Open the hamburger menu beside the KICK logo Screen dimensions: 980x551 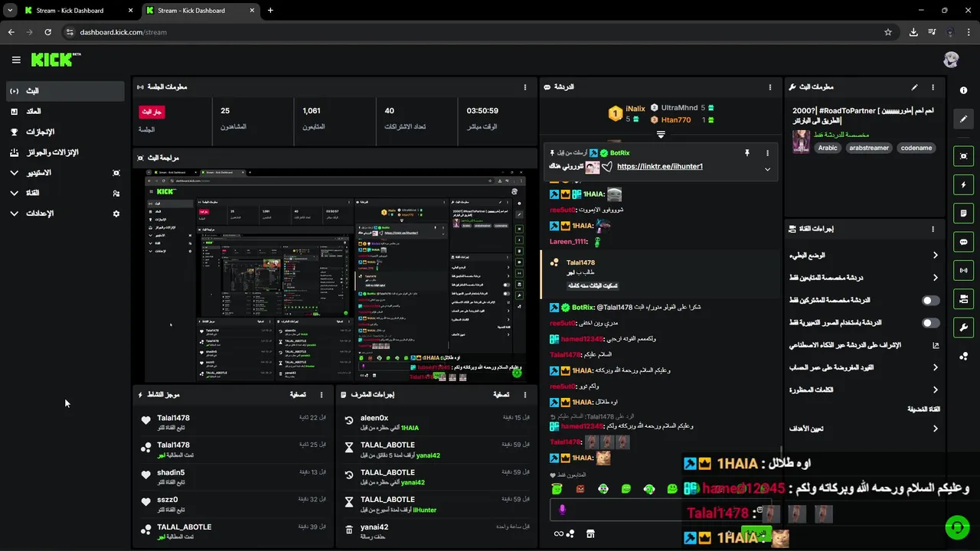pos(16,60)
